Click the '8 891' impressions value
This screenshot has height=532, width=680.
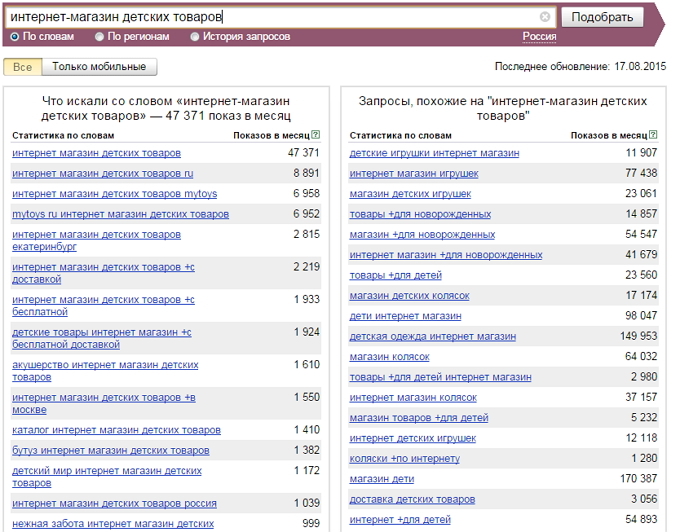point(306,173)
